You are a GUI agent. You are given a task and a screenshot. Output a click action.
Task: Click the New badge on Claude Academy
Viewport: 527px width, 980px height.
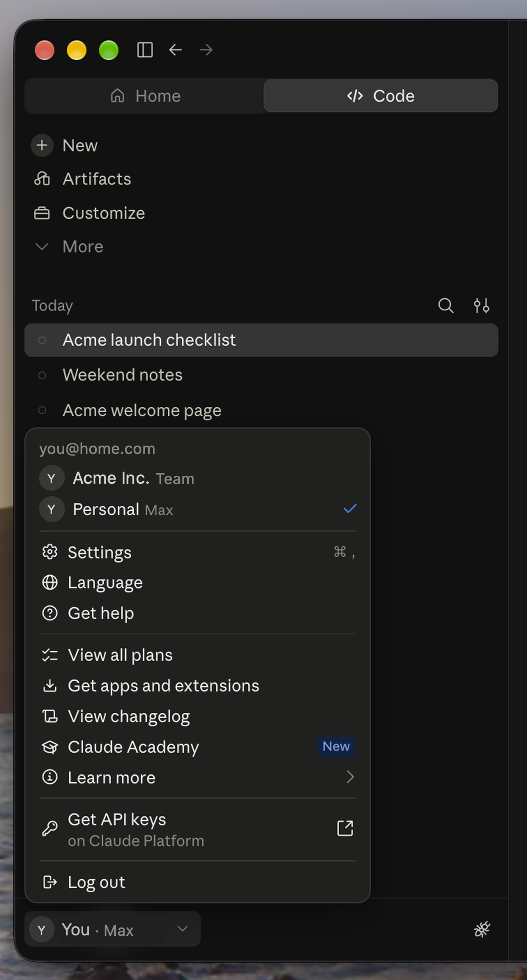336,747
